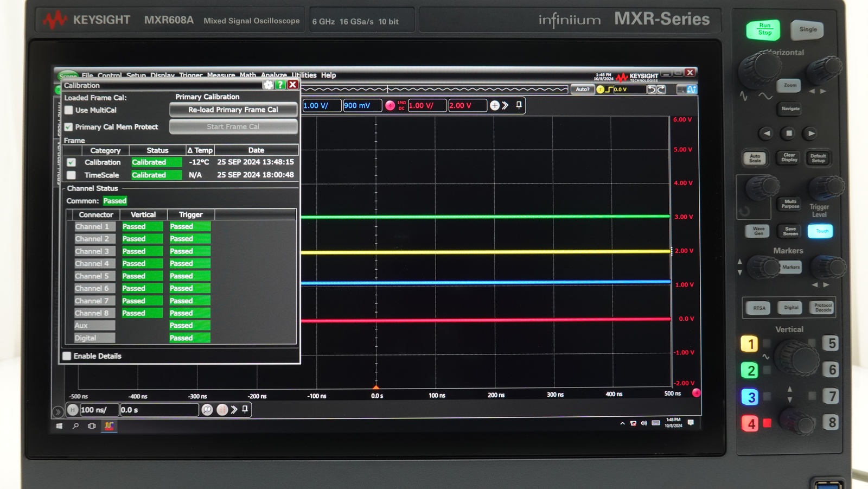Expand the vertical channel toolbar double chevron

tap(505, 105)
